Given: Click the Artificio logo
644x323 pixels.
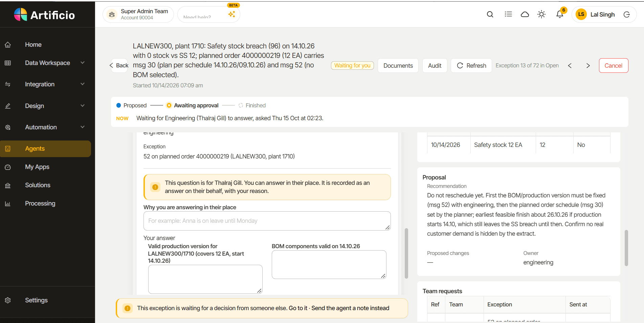Looking at the screenshot, I should pyautogui.click(x=44, y=15).
